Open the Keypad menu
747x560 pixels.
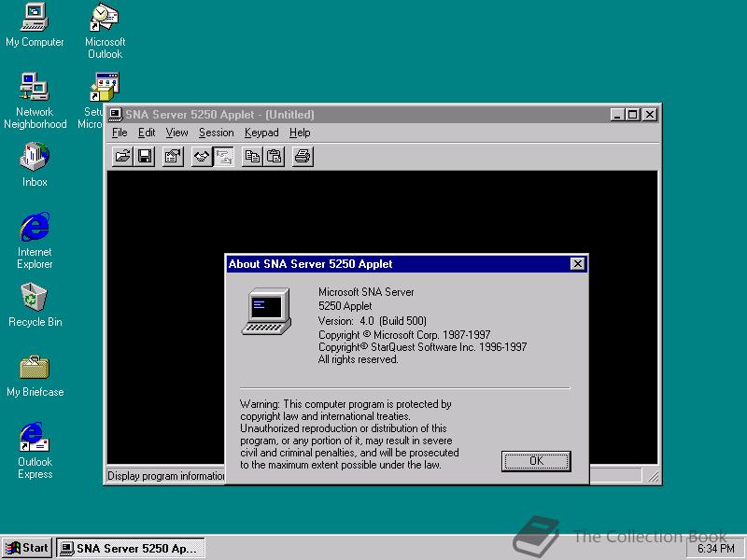[261, 133]
